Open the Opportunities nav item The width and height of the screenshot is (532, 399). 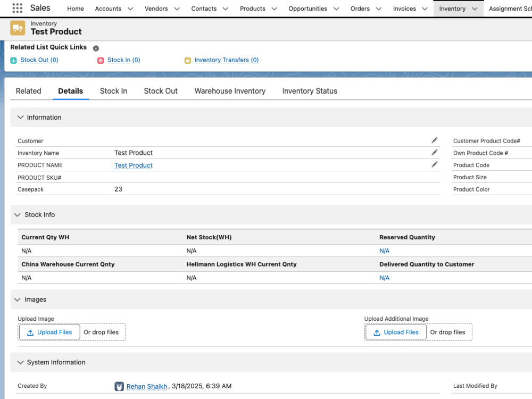coord(307,9)
